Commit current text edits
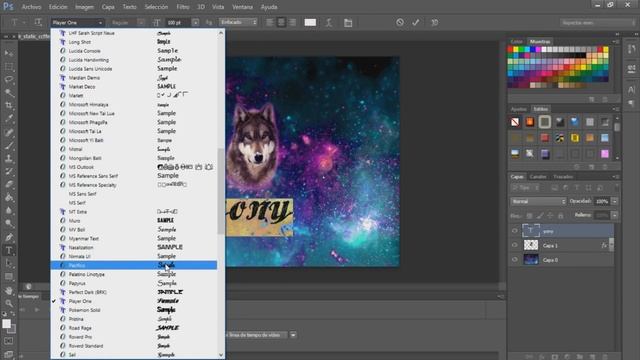640x360 pixels. [x=416, y=22]
